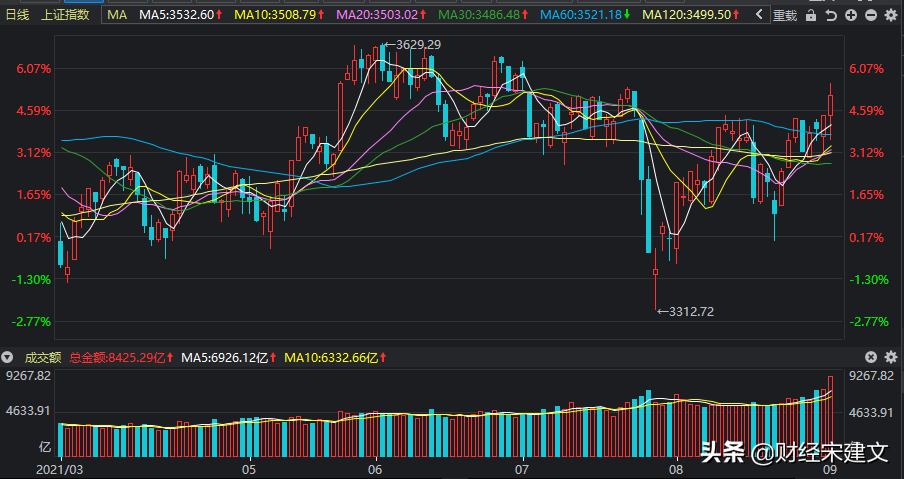Click the undo arrow icon
The width and height of the screenshot is (904, 479).
tap(832, 15)
